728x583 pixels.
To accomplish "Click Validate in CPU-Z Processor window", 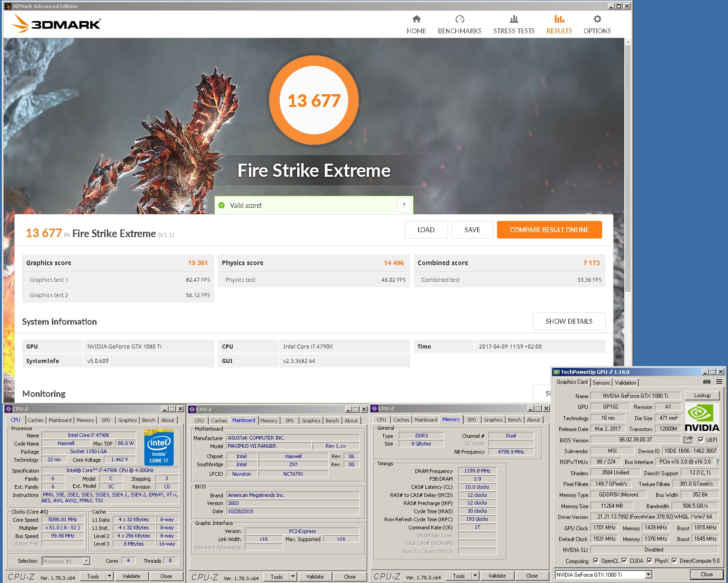I will click(x=131, y=576).
